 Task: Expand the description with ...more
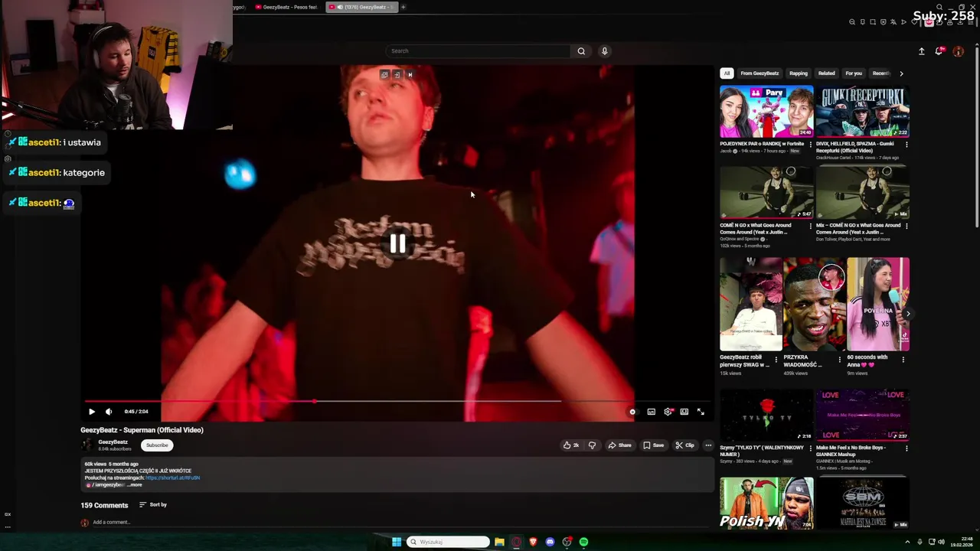pos(134,485)
